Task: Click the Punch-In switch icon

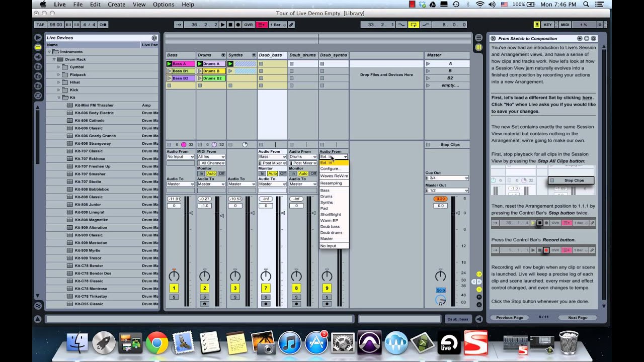Action: [401, 25]
